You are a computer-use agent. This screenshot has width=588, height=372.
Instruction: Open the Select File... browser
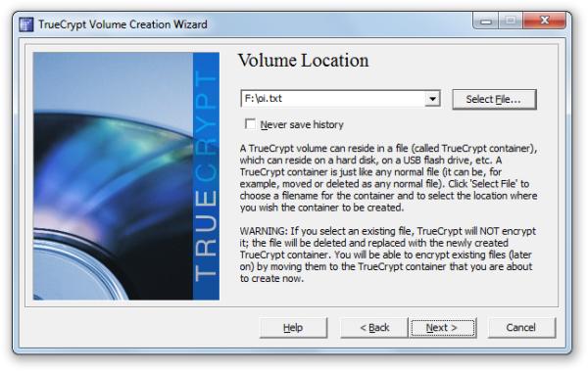(494, 99)
